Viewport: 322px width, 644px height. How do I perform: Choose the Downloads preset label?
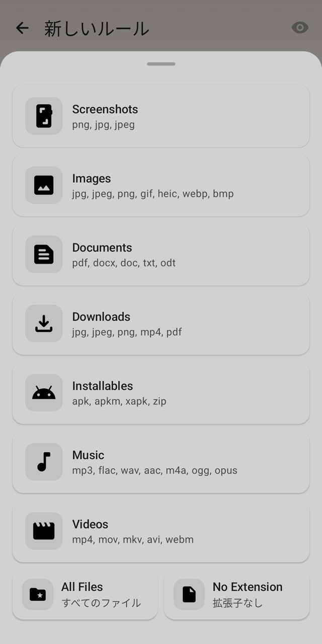click(101, 316)
